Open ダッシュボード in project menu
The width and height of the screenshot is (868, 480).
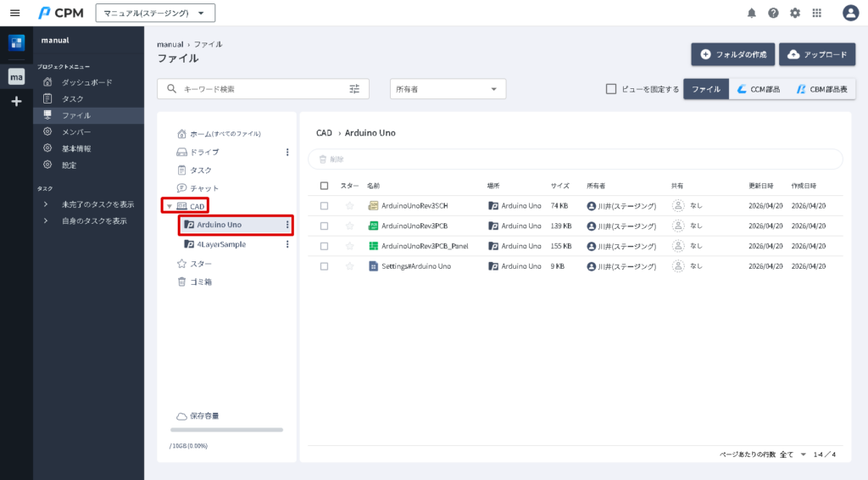[x=86, y=82]
